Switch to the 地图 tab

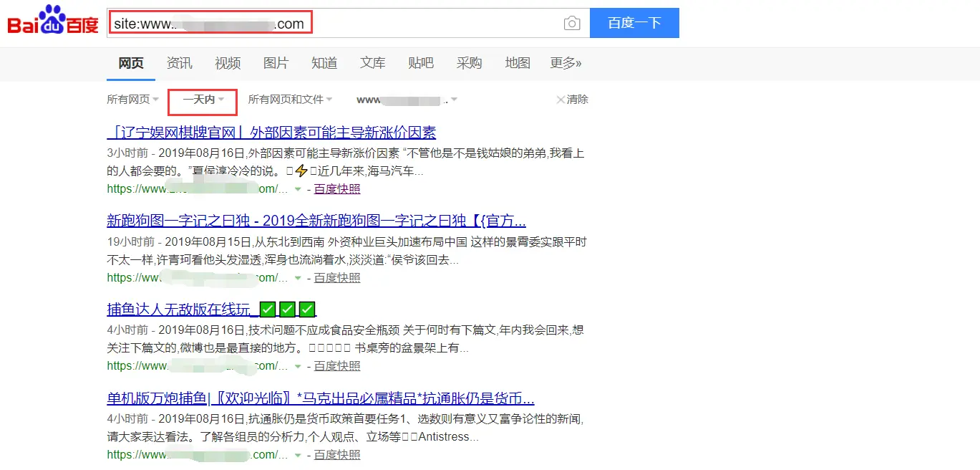(x=518, y=63)
